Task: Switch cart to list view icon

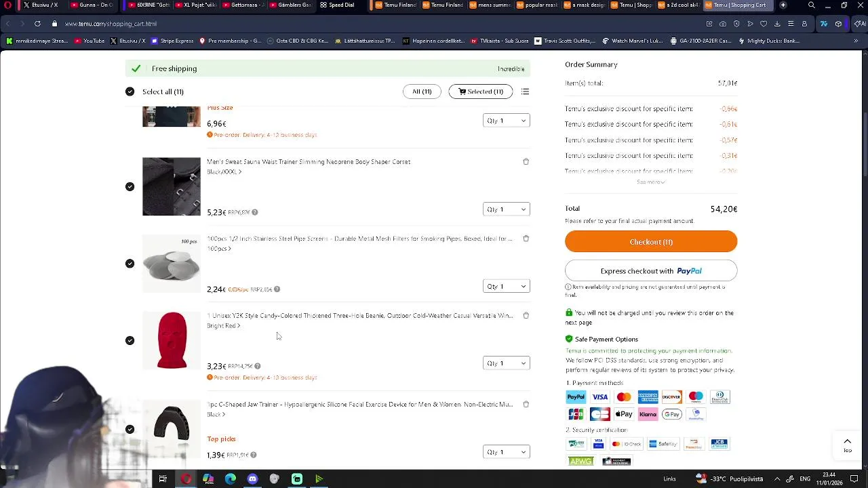Action: click(525, 91)
